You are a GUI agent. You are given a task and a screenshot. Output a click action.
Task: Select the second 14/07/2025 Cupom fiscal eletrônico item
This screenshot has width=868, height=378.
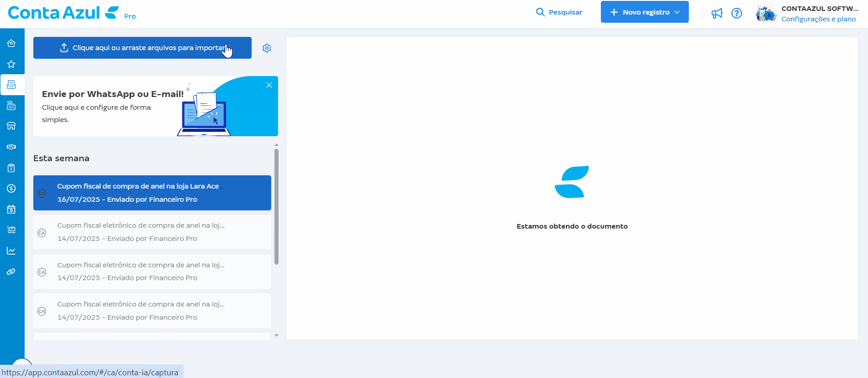pos(152,271)
